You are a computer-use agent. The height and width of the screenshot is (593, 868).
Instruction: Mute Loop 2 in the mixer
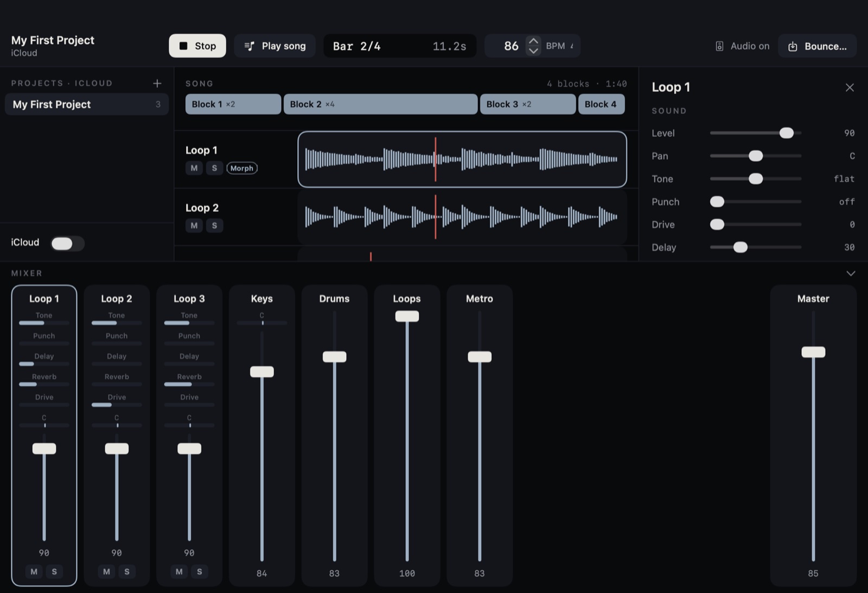tap(106, 571)
